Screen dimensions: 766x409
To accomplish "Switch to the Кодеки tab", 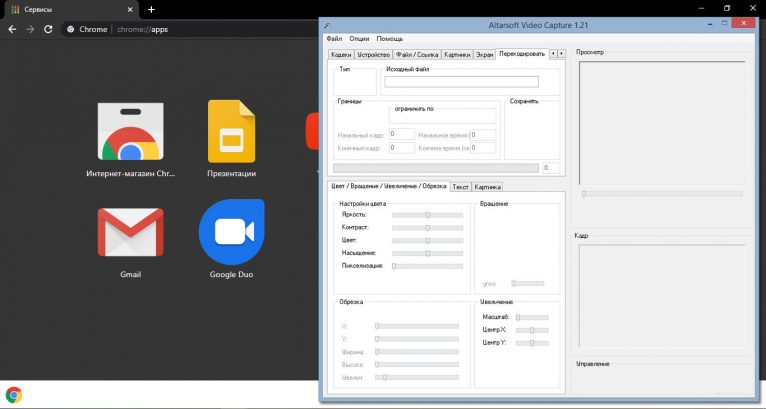I will pos(340,54).
